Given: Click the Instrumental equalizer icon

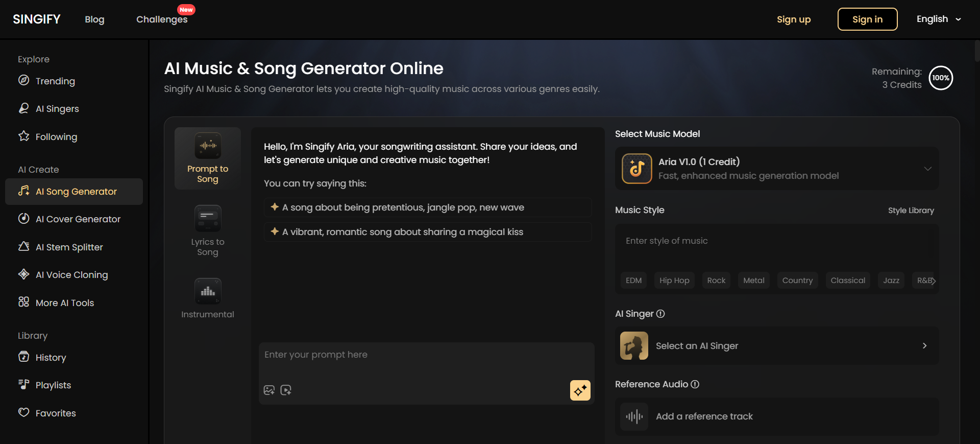Looking at the screenshot, I should [x=208, y=291].
